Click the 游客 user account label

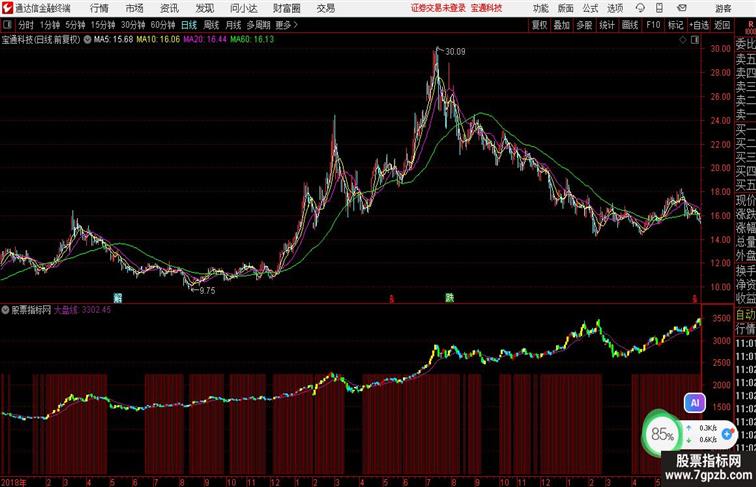(723, 8)
